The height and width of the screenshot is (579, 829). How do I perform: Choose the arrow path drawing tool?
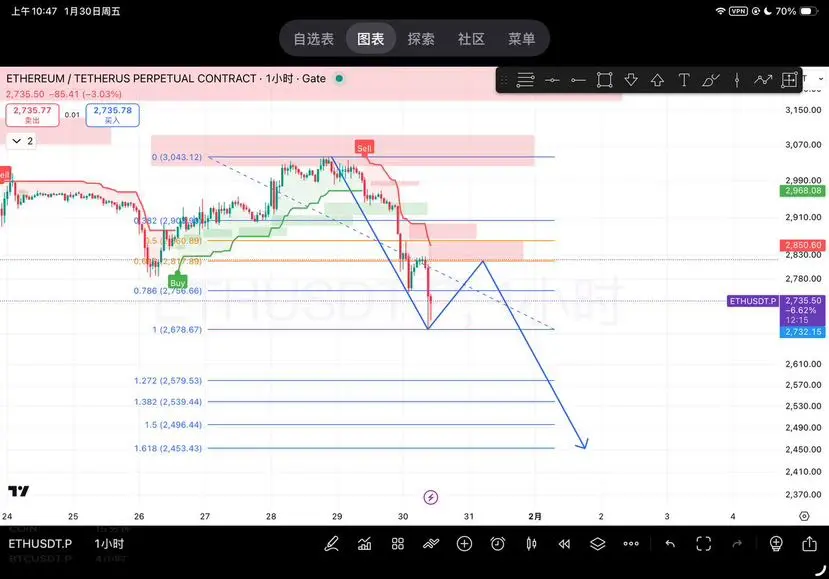[763, 80]
